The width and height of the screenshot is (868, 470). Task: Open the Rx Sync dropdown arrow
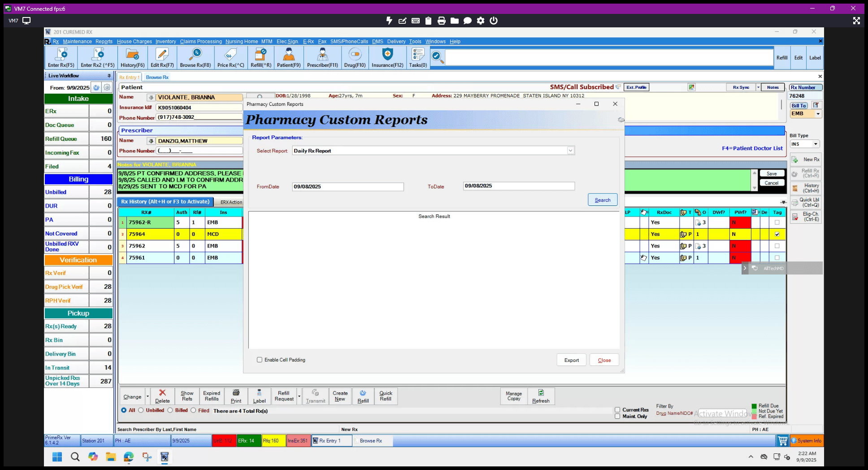pyautogui.click(x=758, y=87)
